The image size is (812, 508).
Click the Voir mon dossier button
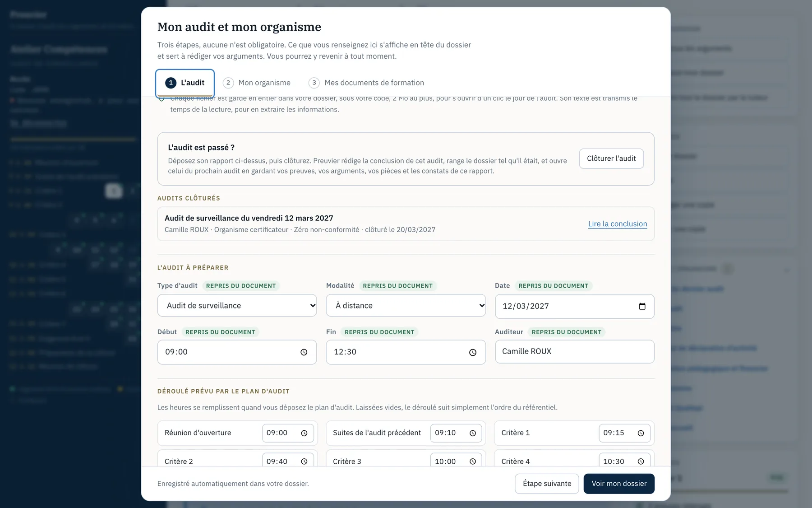click(x=619, y=484)
